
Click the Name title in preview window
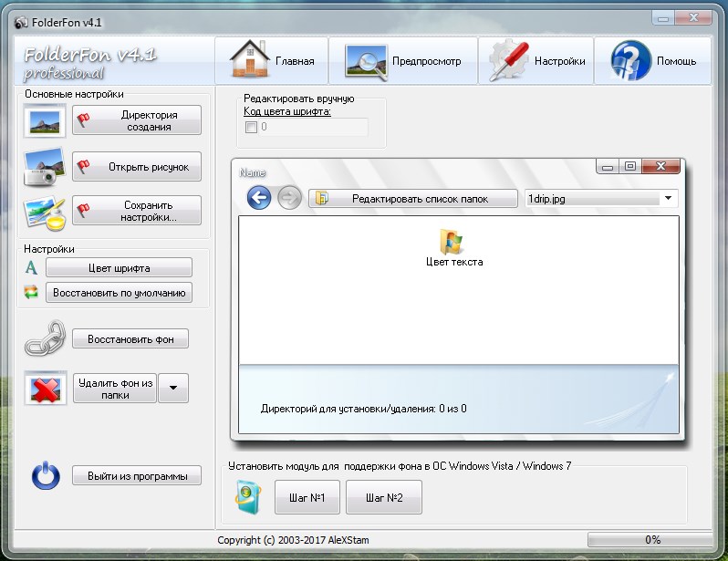tap(252, 172)
